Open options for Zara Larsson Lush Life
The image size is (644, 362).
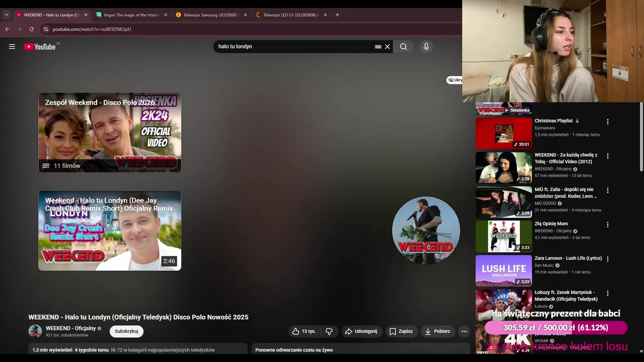pyautogui.click(x=607, y=259)
